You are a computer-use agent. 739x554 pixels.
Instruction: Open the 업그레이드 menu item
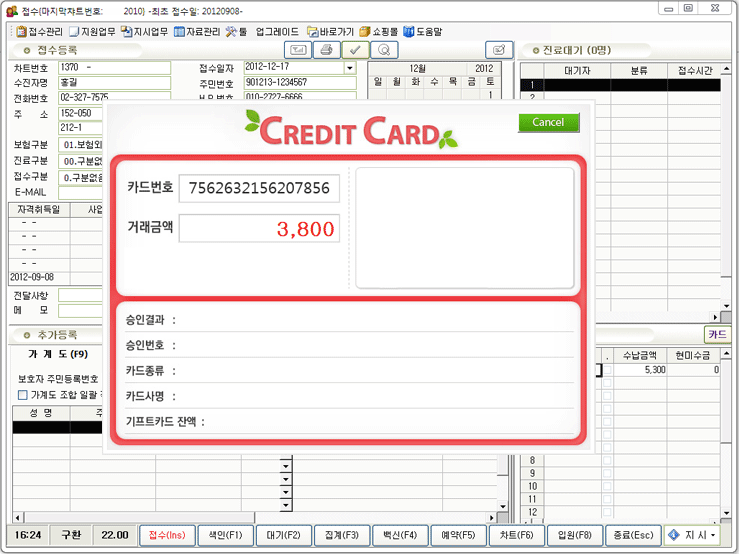[x=276, y=31]
